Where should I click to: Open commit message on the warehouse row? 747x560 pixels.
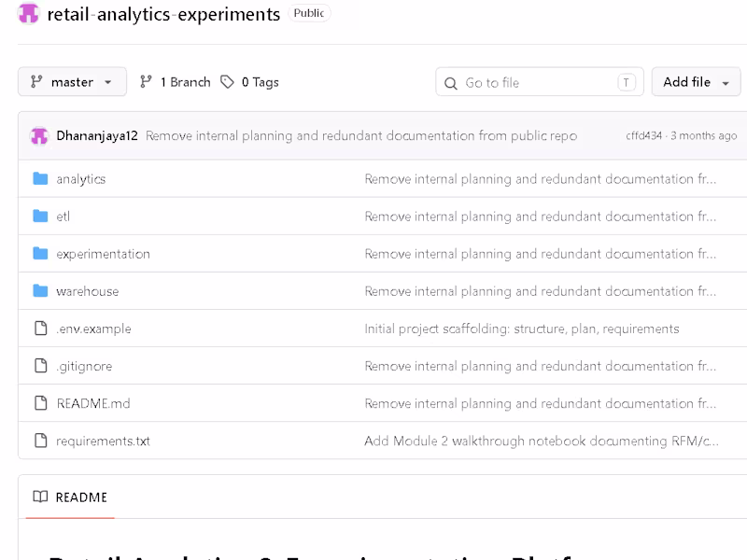tap(541, 291)
